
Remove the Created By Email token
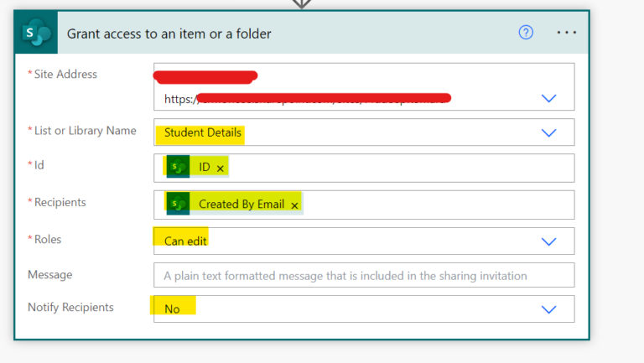click(x=294, y=205)
